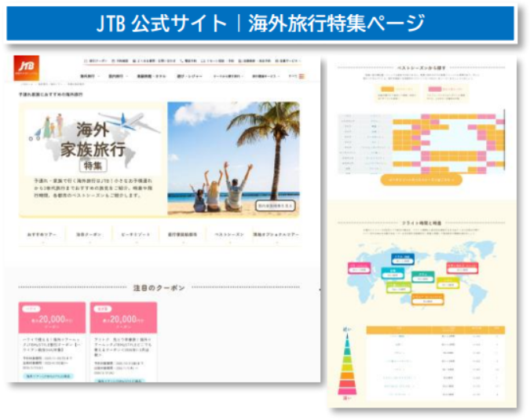Screen dimensions: 530x420
Task: Click the blue tag under the first coupon
Action: click(x=49, y=376)
